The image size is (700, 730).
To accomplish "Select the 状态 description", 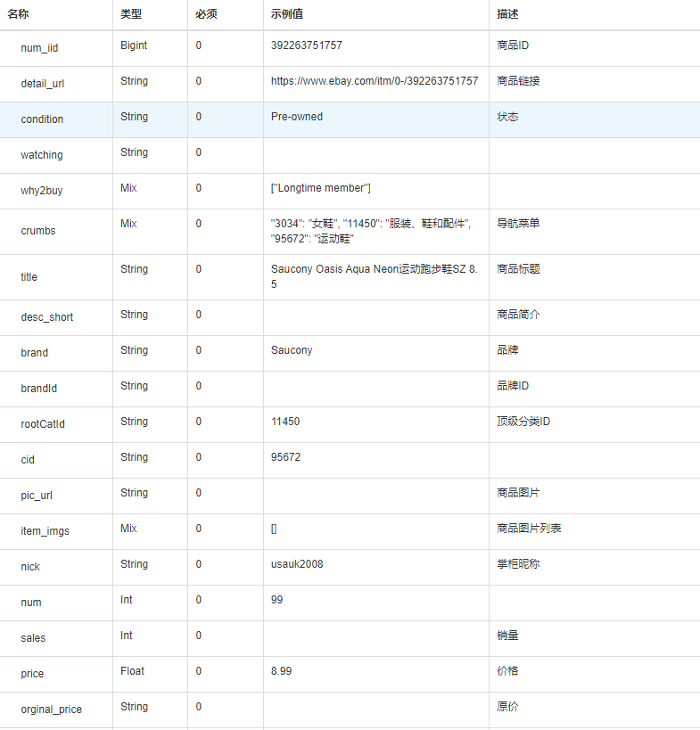I will pyautogui.click(x=507, y=117).
